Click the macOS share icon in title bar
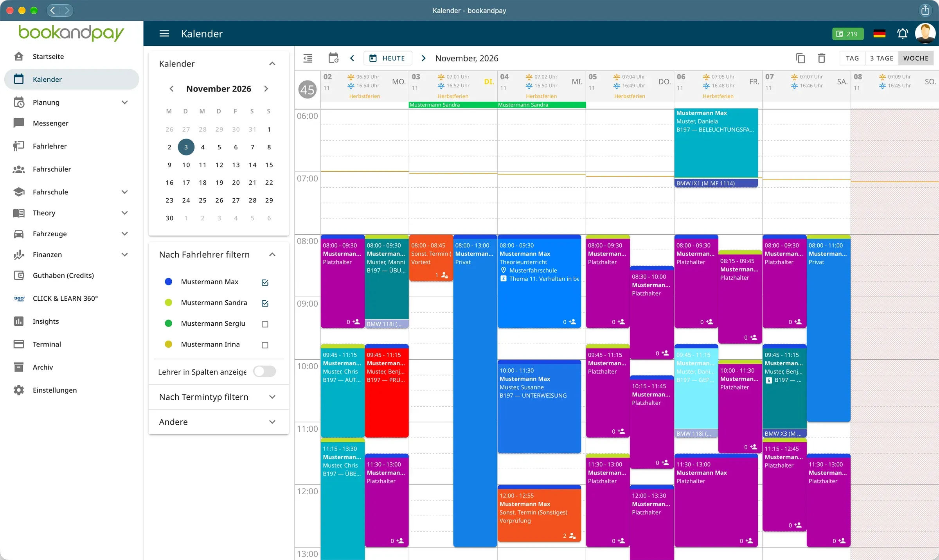Image resolution: width=939 pixels, height=560 pixels. (925, 10)
